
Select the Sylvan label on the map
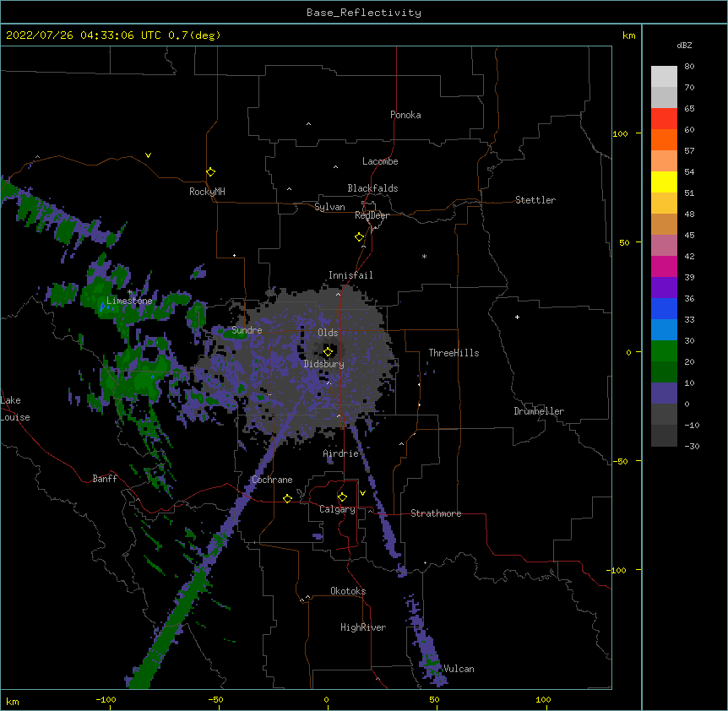point(329,207)
